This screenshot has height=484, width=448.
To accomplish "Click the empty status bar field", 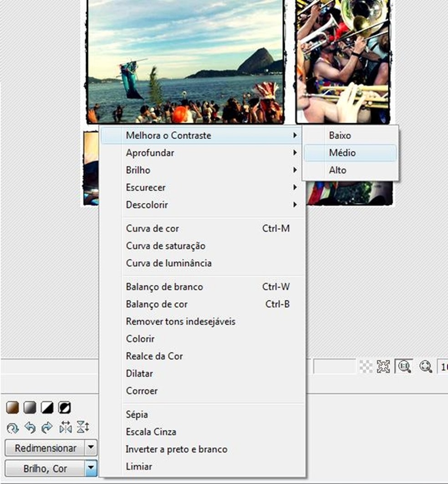I will pos(335,367).
